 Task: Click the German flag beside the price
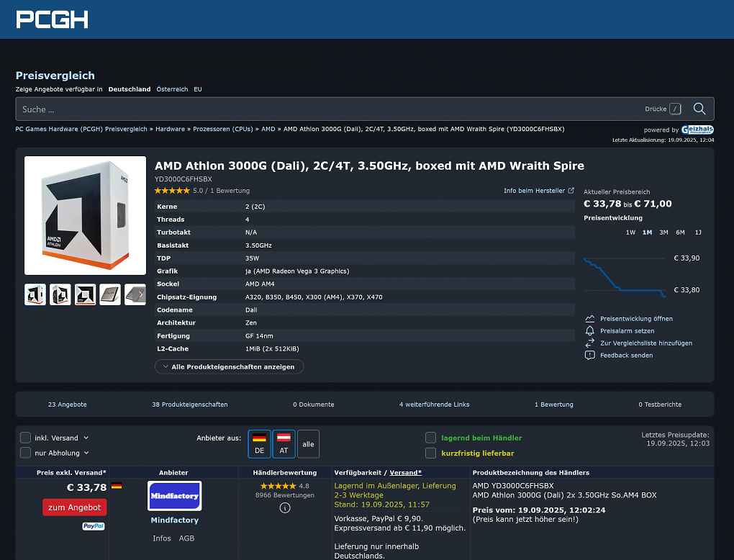pos(117,486)
